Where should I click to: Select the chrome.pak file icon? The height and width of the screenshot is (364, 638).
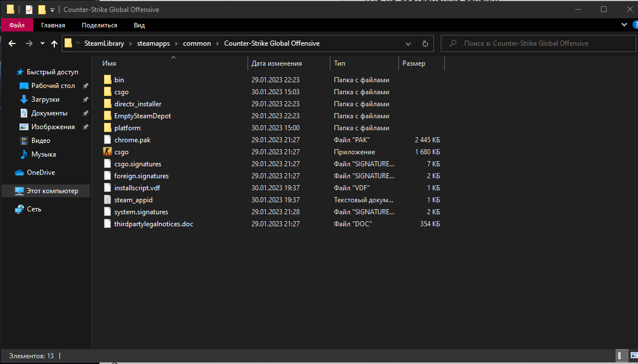(107, 140)
